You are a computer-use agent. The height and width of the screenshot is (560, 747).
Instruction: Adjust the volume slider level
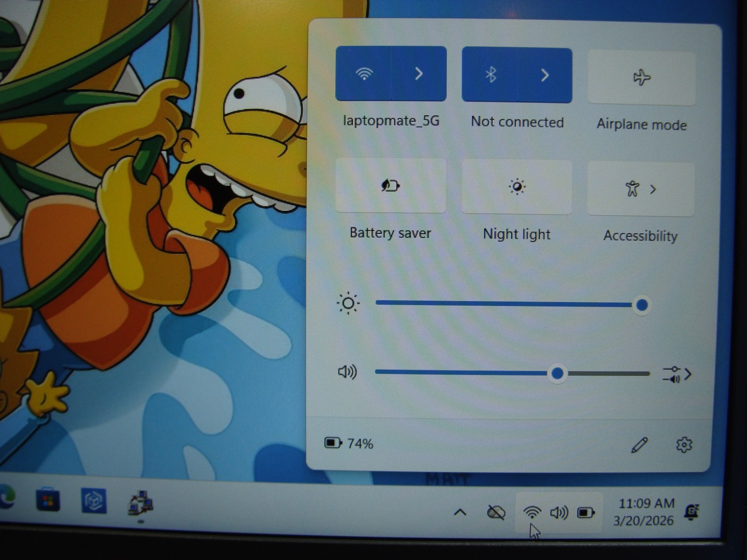click(512, 373)
